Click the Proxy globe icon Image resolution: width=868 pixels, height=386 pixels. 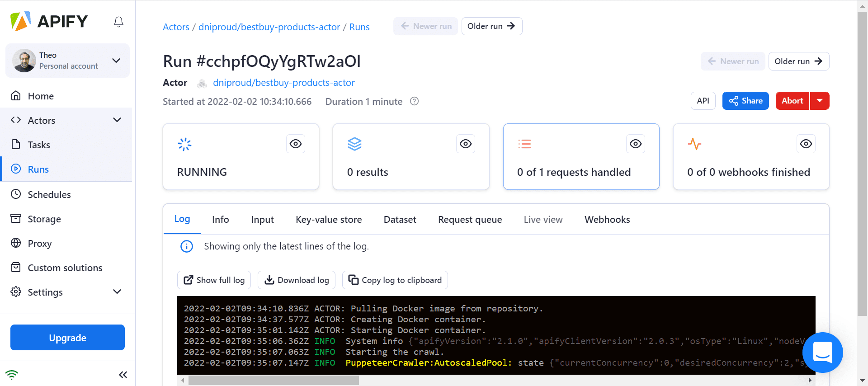point(16,243)
